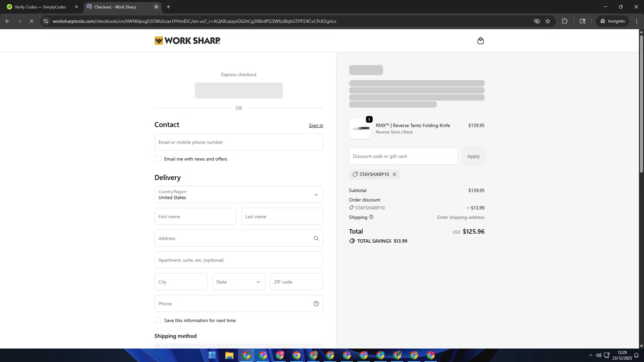The image size is (644, 362).
Task: Click the Work Sharp logo
Action: click(x=187, y=41)
